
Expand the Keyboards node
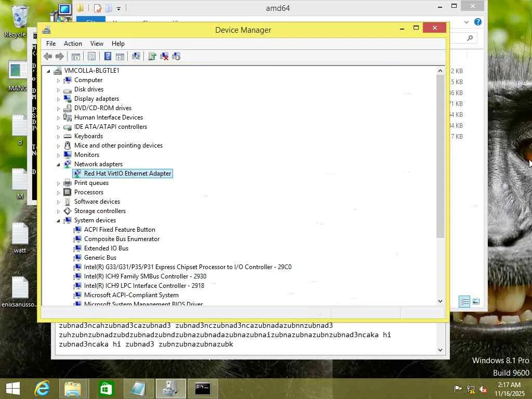pos(58,137)
